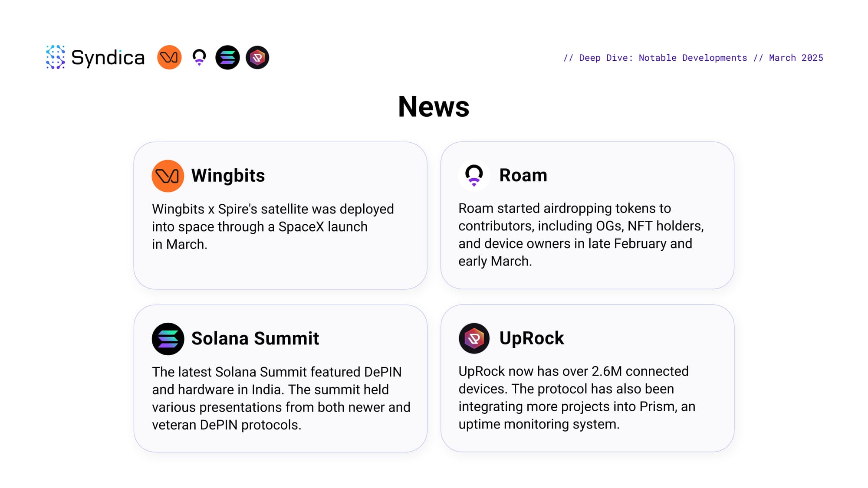
Task: Click the orange Wingbits icon in header
Action: tap(169, 57)
